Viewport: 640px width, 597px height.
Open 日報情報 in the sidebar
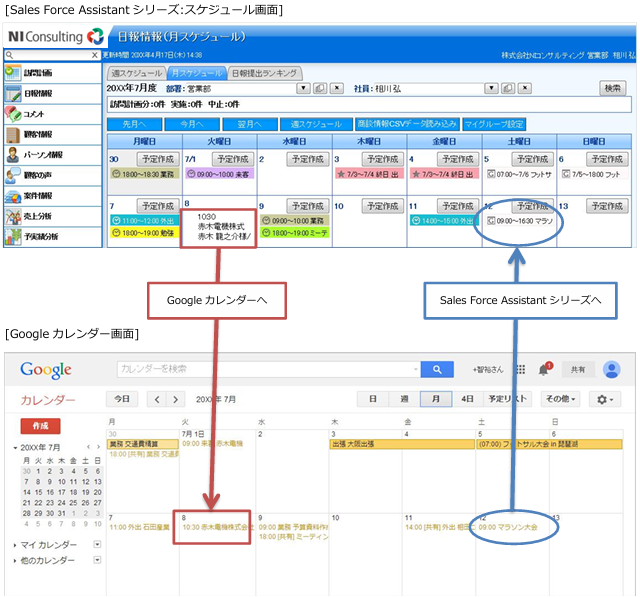[x=52, y=93]
